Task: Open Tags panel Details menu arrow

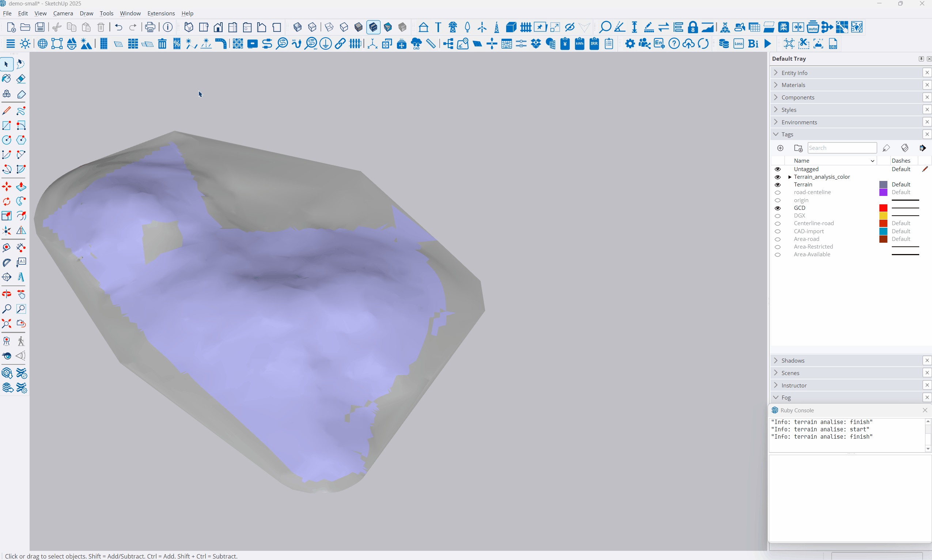Action: click(922, 148)
